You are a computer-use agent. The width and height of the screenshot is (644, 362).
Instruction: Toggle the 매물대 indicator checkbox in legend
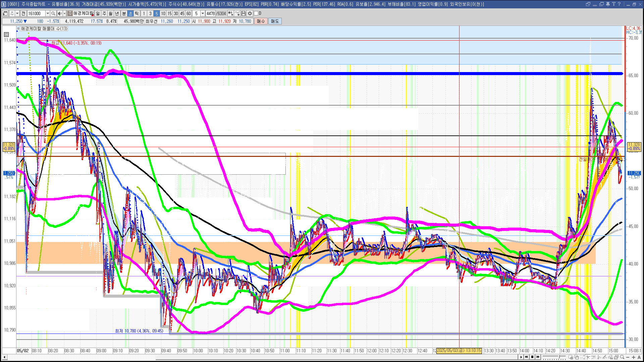pyautogui.click(x=18, y=29)
